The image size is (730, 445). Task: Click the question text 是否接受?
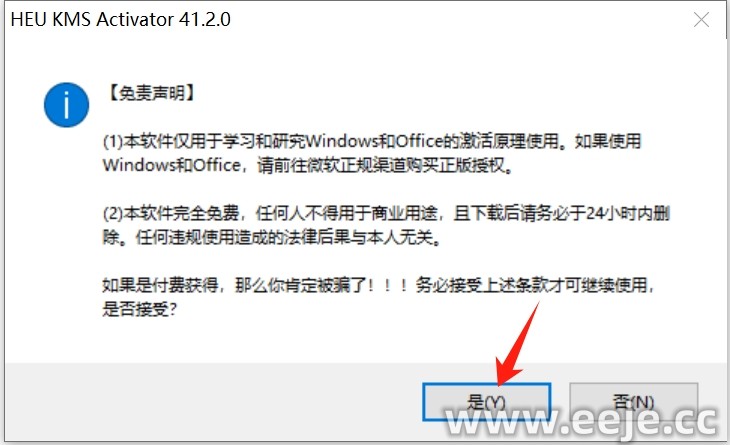tap(139, 309)
